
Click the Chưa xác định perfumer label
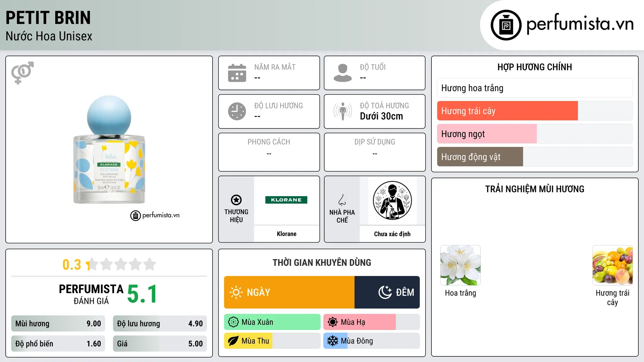point(392,234)
